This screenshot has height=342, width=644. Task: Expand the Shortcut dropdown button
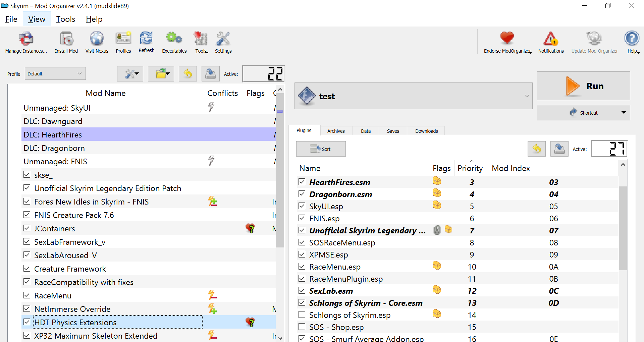pyautogui.click(x=583, y=113)
